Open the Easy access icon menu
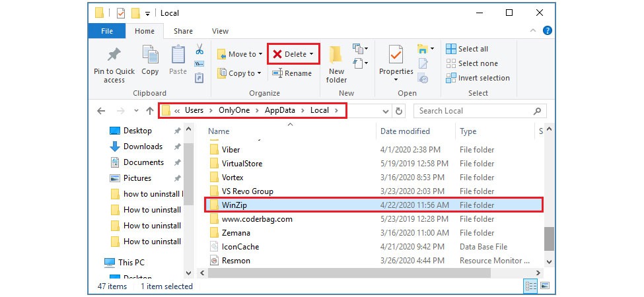 [360, 63]
